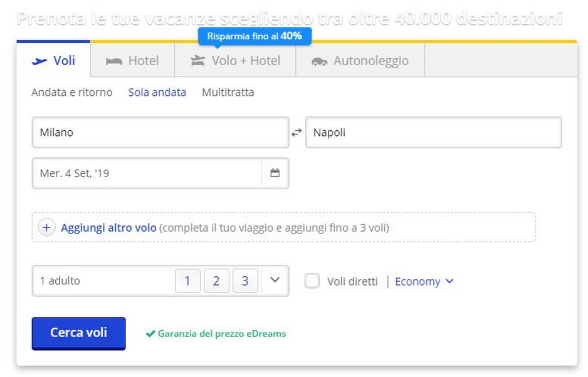Viewport: 588px width, 377px height.
Task: Open the calendar icon in the date field
Action: pyautogui.click(x=275, y=173)
